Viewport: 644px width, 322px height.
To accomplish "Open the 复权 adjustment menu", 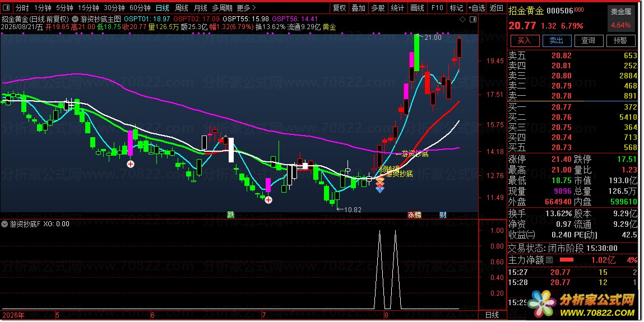I will tap(339, 8).
